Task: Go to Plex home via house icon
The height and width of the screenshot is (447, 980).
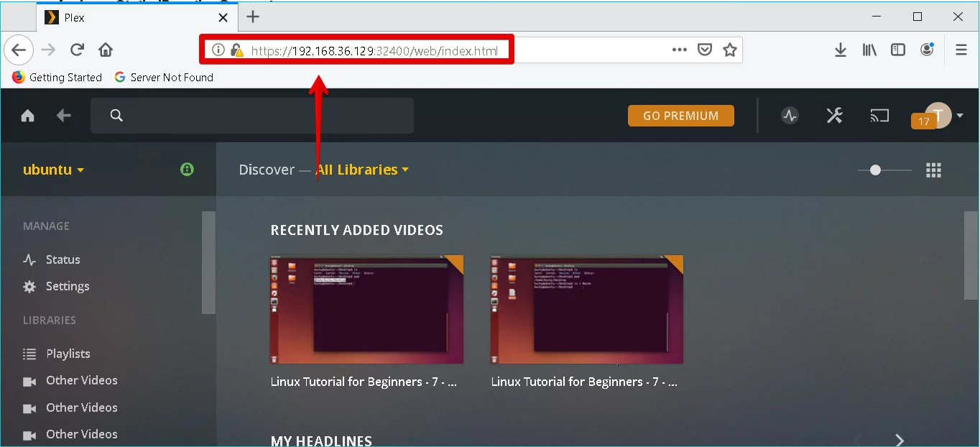Action: pos(28,116)
